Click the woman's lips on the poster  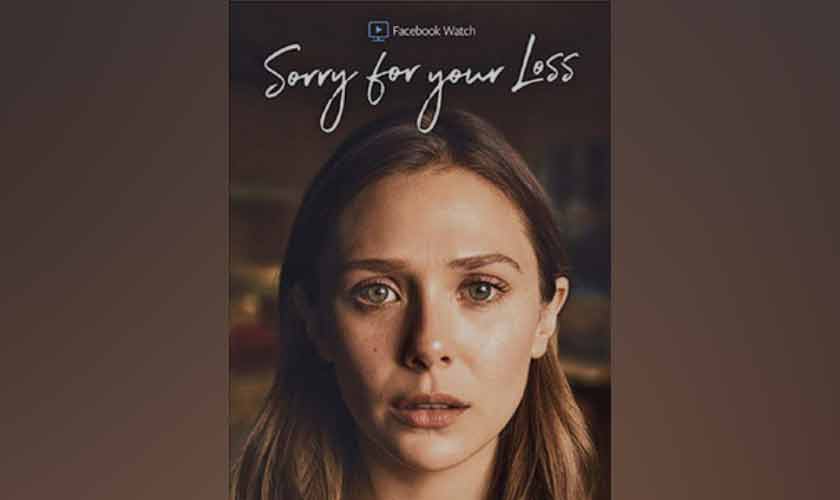pos(430,410)
